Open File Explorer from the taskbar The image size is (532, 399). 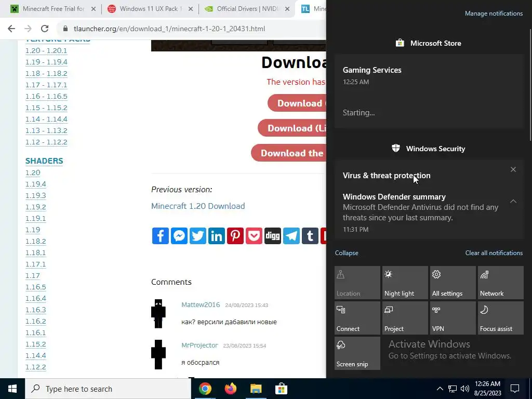pos(256,389)
